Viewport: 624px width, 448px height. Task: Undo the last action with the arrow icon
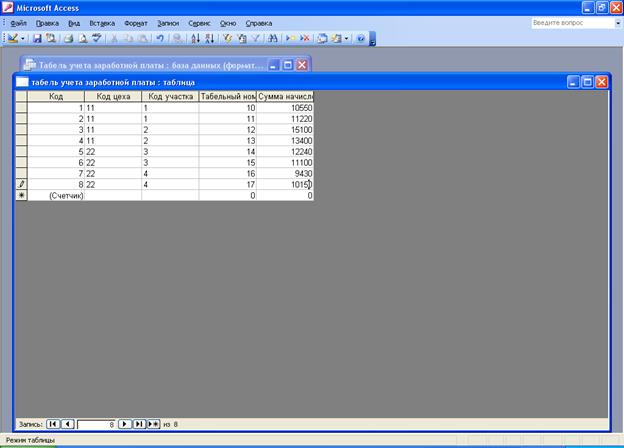point(160,38)
